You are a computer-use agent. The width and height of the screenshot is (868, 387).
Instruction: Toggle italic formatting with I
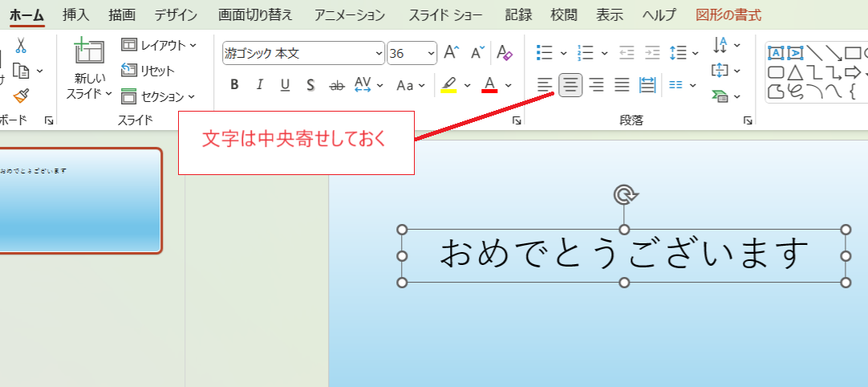[x=260, y=85]
